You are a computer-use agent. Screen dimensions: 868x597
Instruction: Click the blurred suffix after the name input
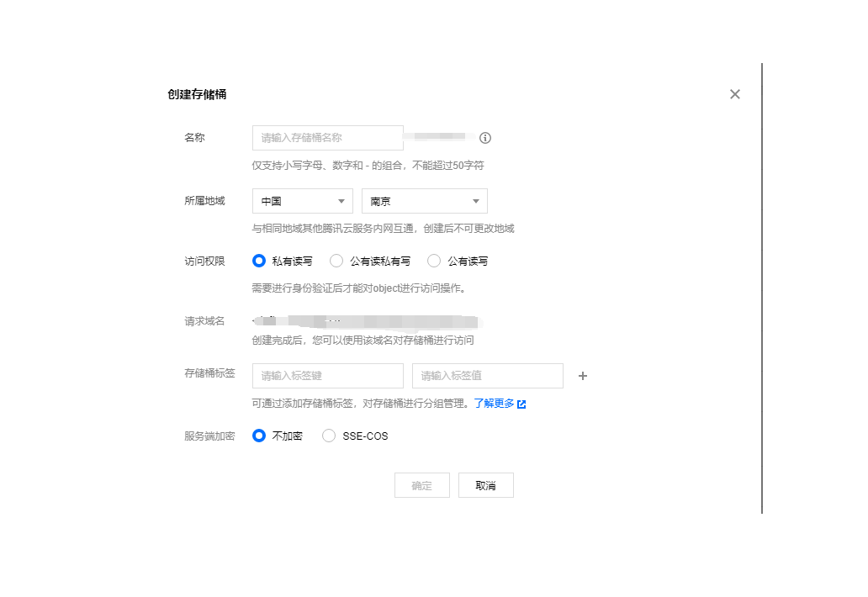(439, 137)
